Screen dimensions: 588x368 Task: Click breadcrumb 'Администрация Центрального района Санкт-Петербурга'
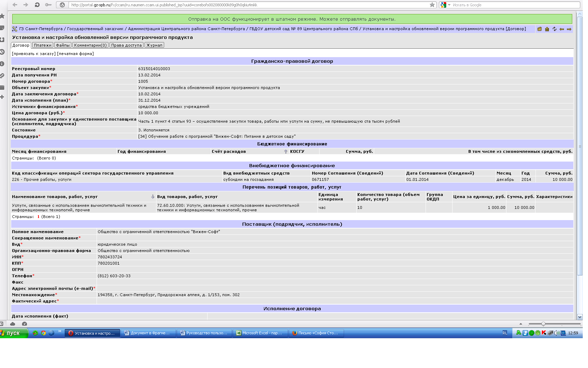187,29
